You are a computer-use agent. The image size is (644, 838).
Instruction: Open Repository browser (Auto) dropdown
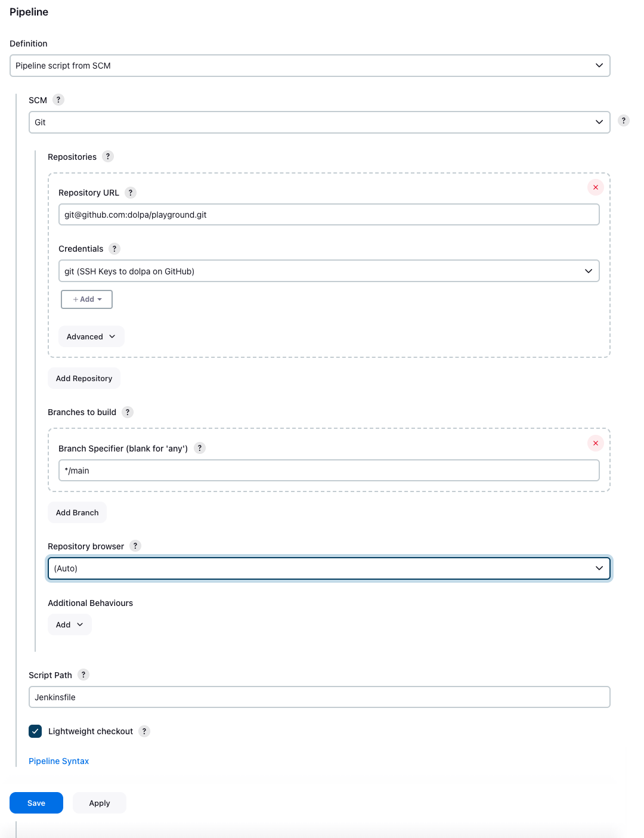(x=329, y=568)
